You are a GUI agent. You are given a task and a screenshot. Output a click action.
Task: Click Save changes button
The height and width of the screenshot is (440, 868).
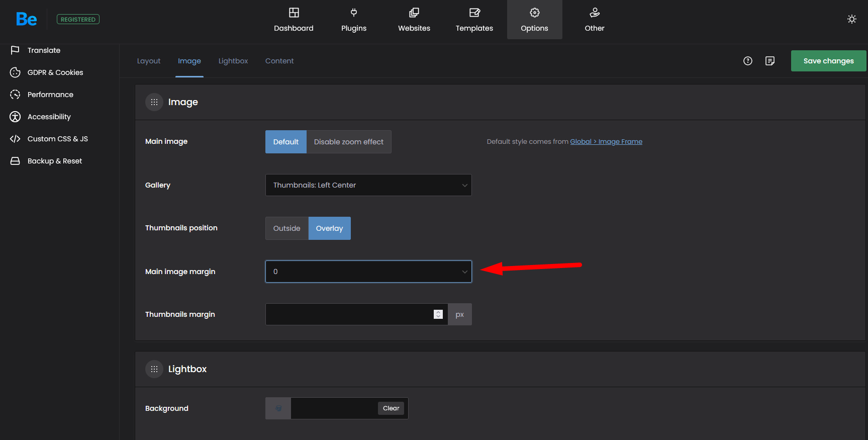tap(829, 61)
